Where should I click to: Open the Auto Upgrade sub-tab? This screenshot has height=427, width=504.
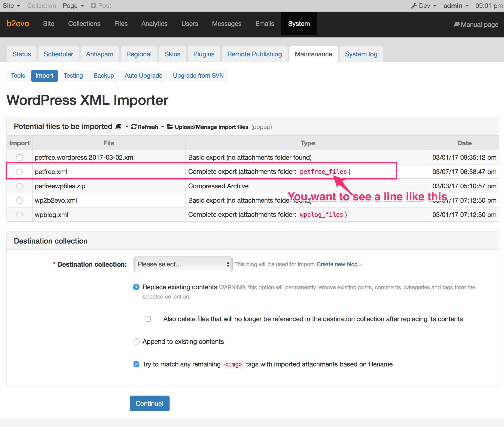tap(143, 76)
